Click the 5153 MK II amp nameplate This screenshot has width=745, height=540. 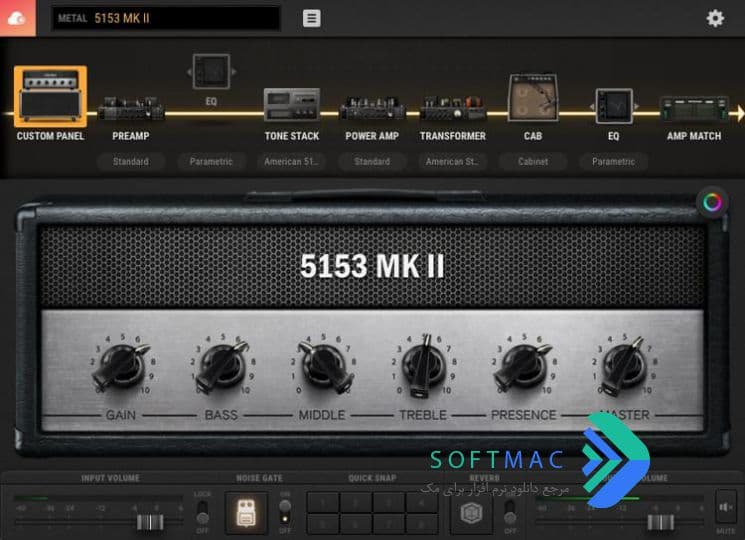point(372,265)
